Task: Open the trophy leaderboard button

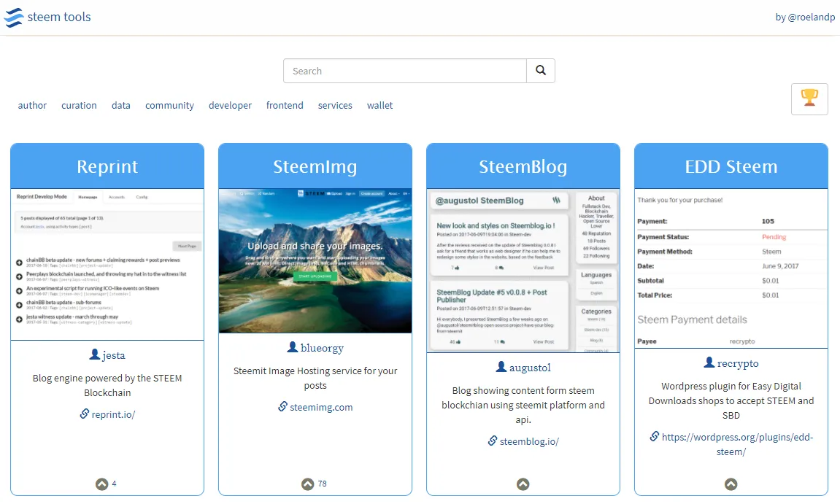Action: tap(809, 98)
